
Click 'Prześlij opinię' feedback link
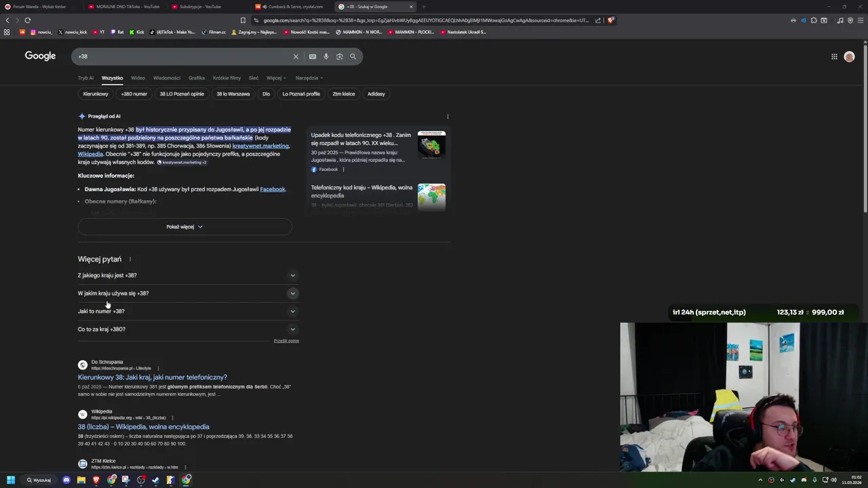click(286, 341)
